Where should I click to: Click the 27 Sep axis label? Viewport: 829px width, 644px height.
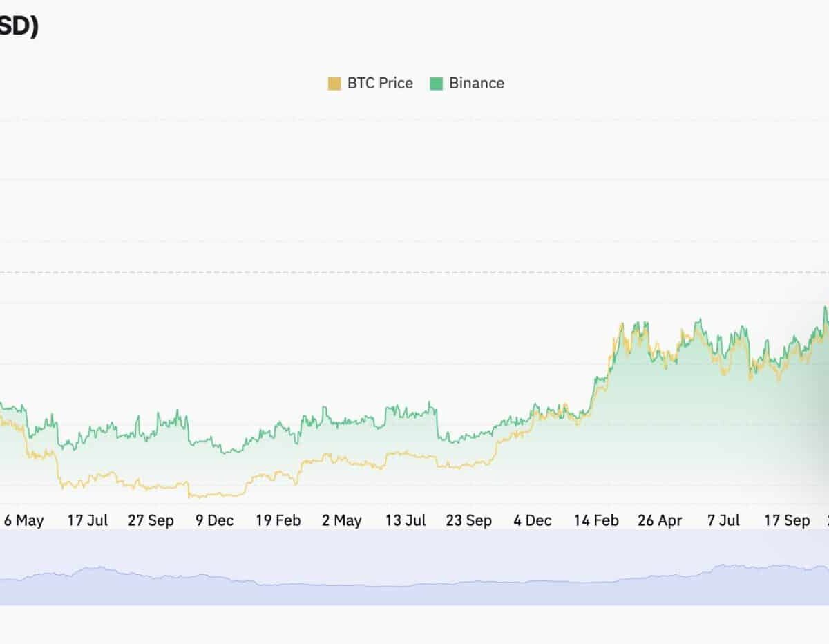[x=151, y=520]
